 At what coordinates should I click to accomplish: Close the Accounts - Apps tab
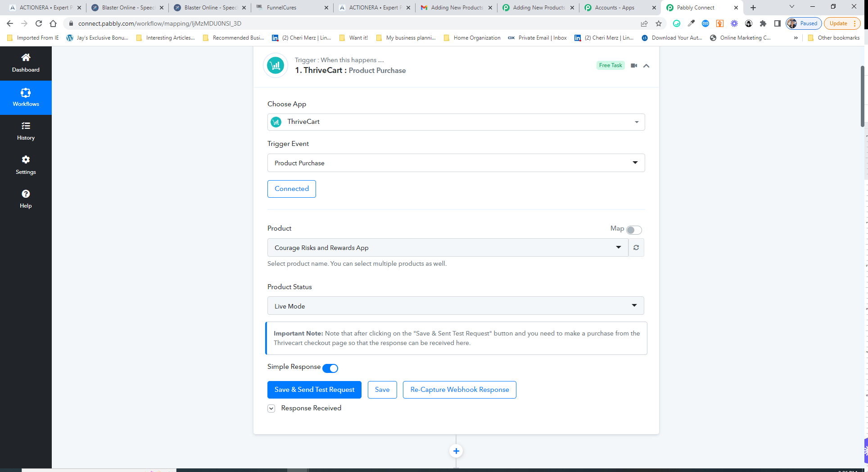(654, 8)
